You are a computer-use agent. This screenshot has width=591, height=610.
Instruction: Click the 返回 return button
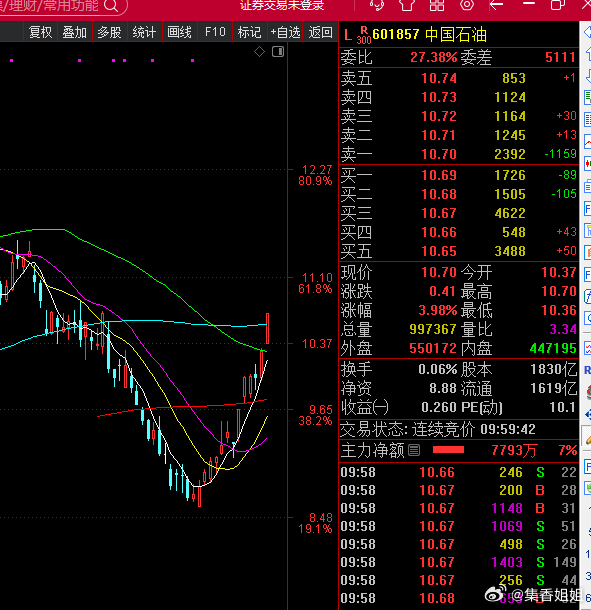click(x=321, y=32)
